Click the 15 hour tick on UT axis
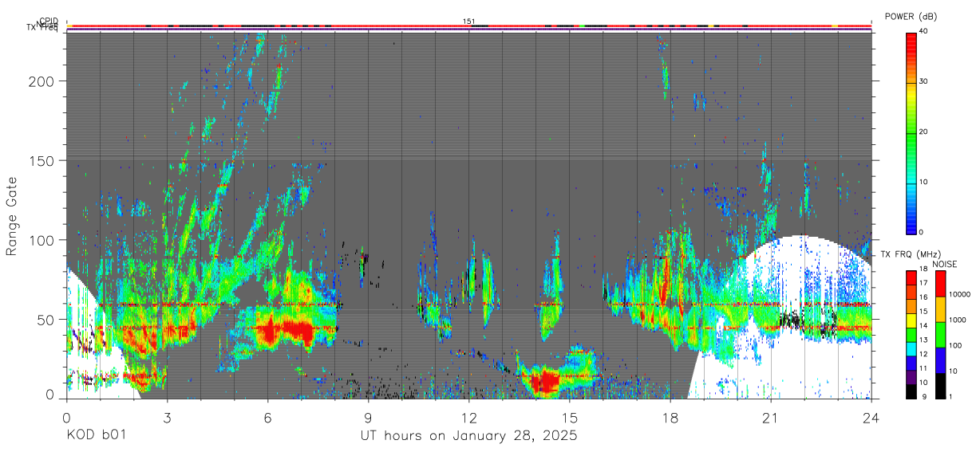 coord(569,417)
